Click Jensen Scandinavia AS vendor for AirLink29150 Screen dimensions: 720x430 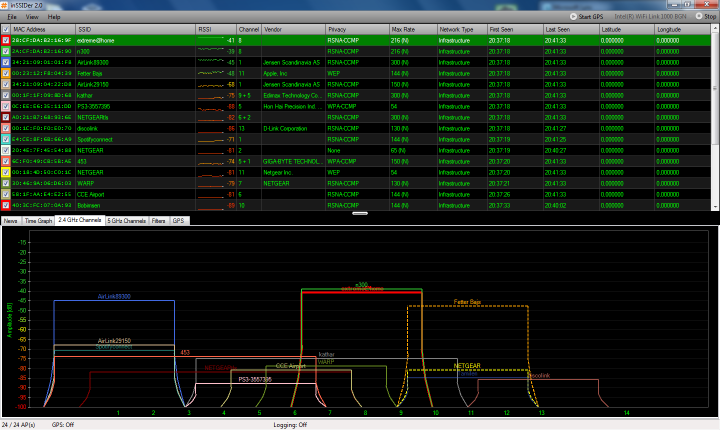coord(293,85)
